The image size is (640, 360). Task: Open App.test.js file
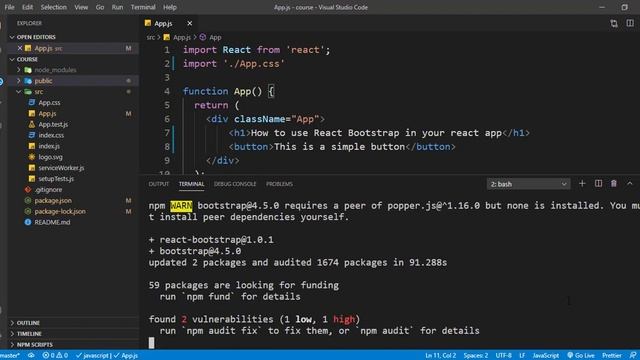click(x=53, y=124)
